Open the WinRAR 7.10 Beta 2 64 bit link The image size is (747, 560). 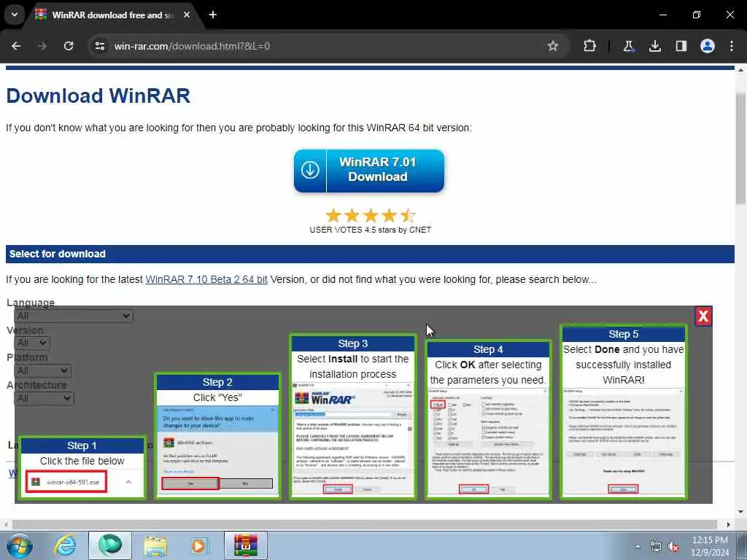206,279
